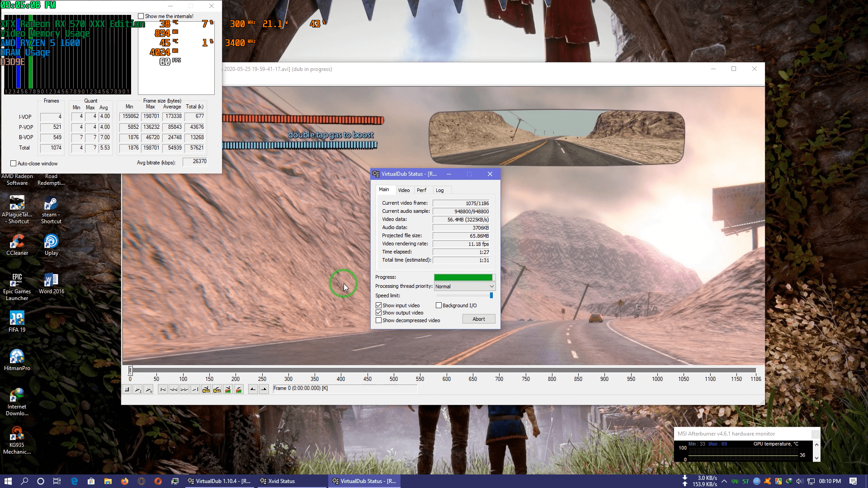
Task: Open Firefox from the taskbar
Action: 124,481
